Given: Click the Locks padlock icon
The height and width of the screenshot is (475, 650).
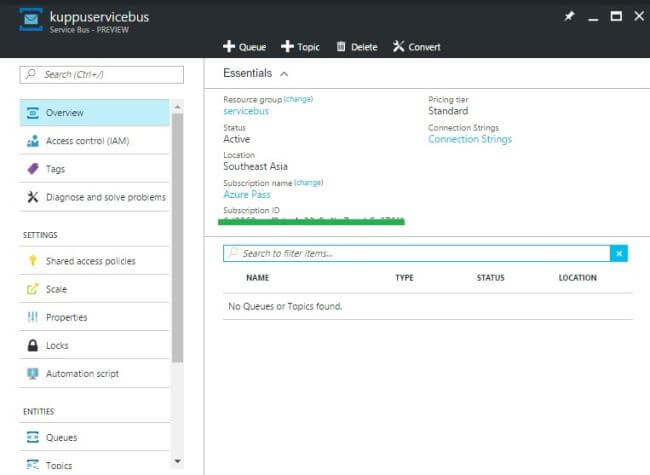Looking at the screenshot, I should tap(33, 345).
